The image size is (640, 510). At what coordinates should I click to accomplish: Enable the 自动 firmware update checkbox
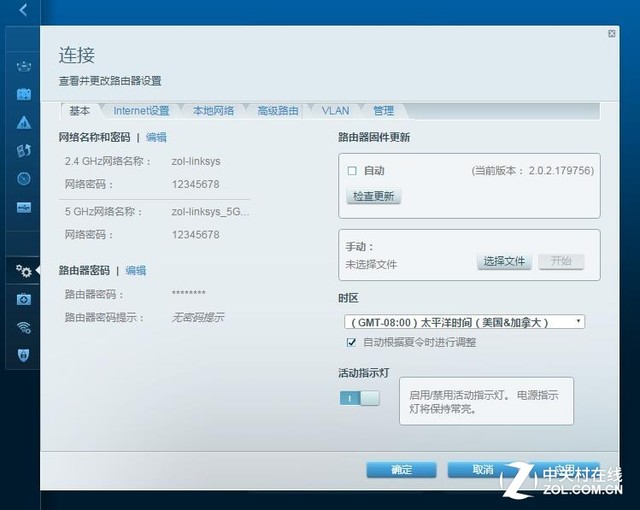352,171
